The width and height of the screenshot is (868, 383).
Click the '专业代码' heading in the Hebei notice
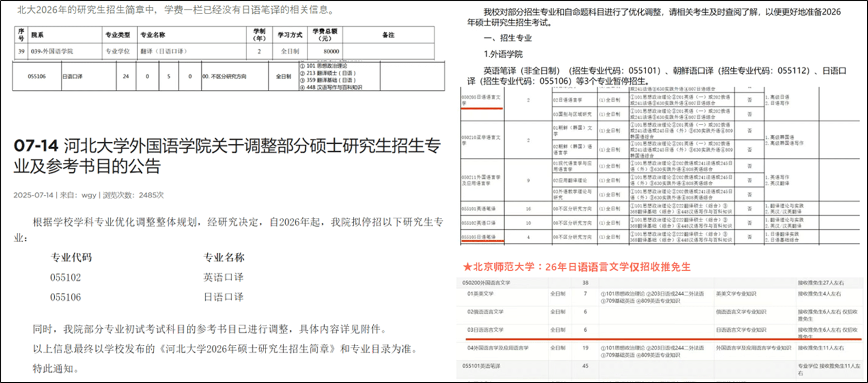71,257
